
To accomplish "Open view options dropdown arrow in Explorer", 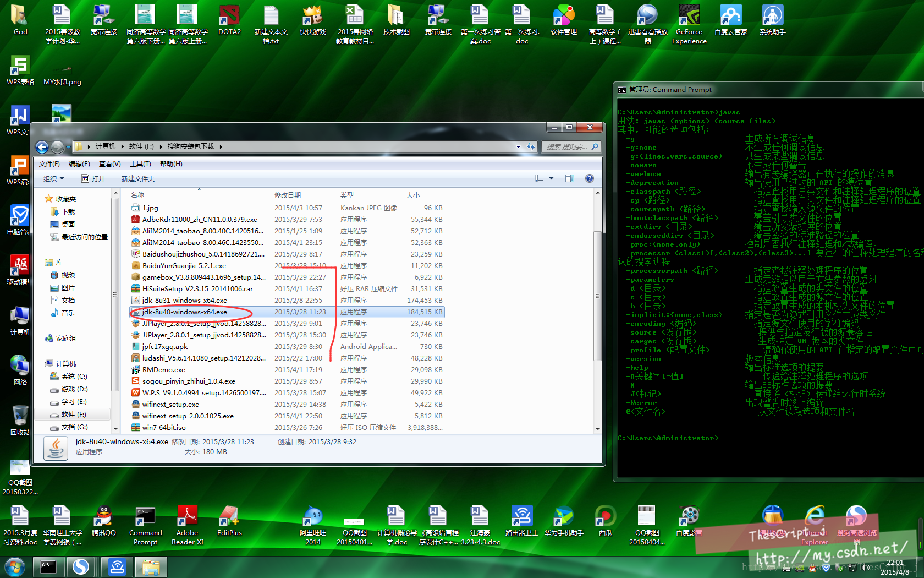I will [551, 178].
